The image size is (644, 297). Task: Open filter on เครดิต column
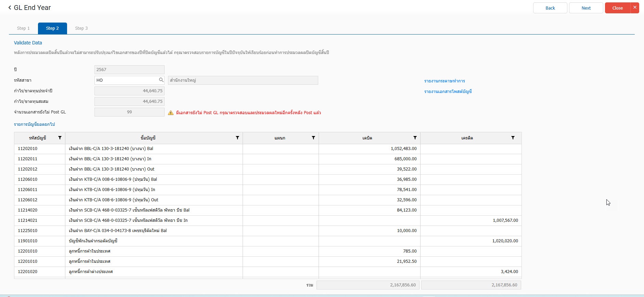click(x=513, y=138)
